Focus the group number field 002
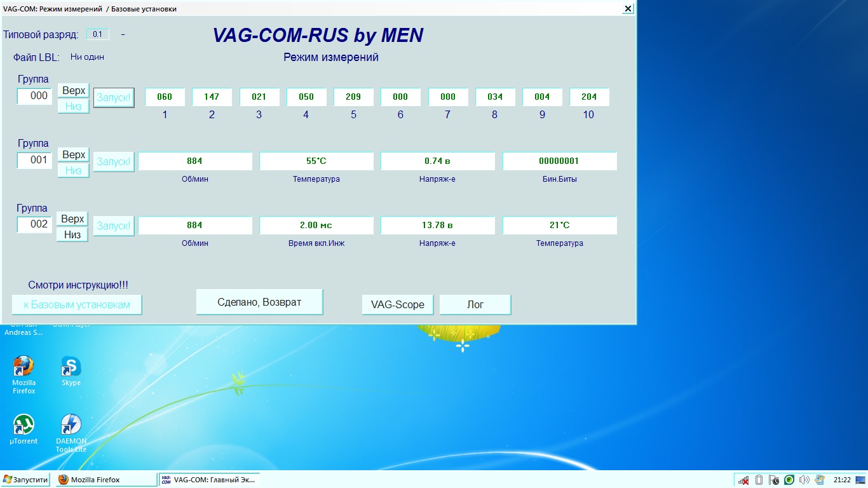 pyautogui.click(x=34, y=224)
